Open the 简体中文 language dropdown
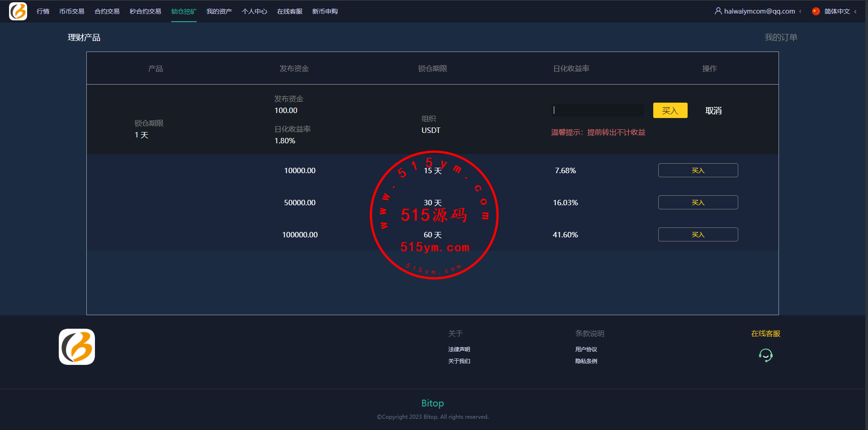The height and width of the screenshot is (430, 868). click(x=837, y=11)
